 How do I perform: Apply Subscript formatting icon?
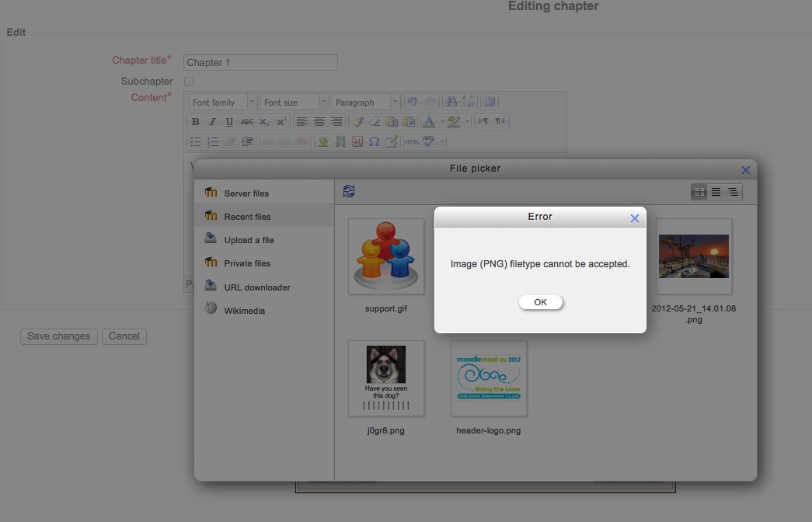pyautogui.click(x=264, y=122)
